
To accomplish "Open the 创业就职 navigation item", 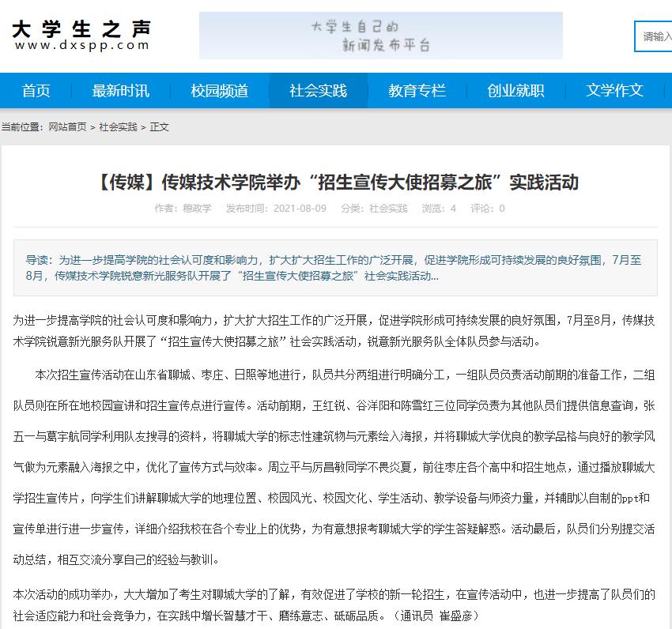I will [x=515, y=90].
